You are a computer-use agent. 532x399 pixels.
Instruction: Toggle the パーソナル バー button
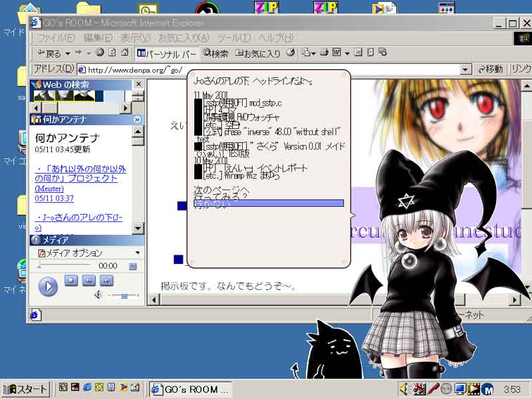point(167,53)
